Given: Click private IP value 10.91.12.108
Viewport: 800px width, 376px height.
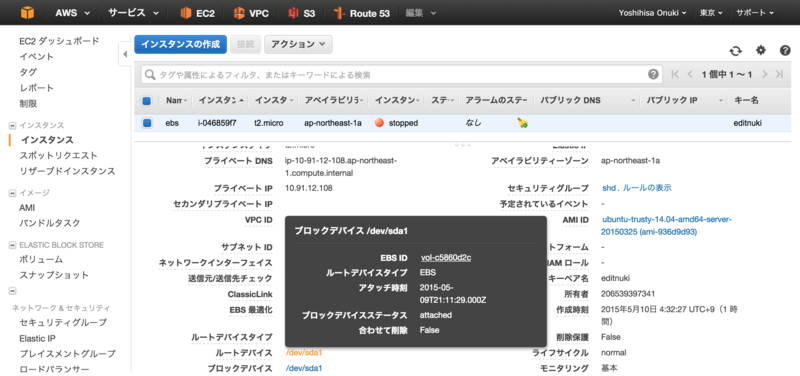Looking at the screenshot, I should [x=309, y=188].
